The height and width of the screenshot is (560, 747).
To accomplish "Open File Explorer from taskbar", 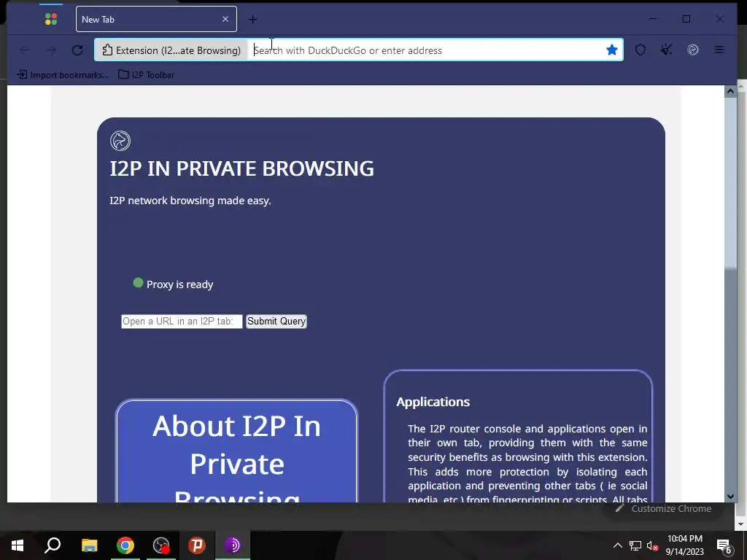I will (89, 545).
